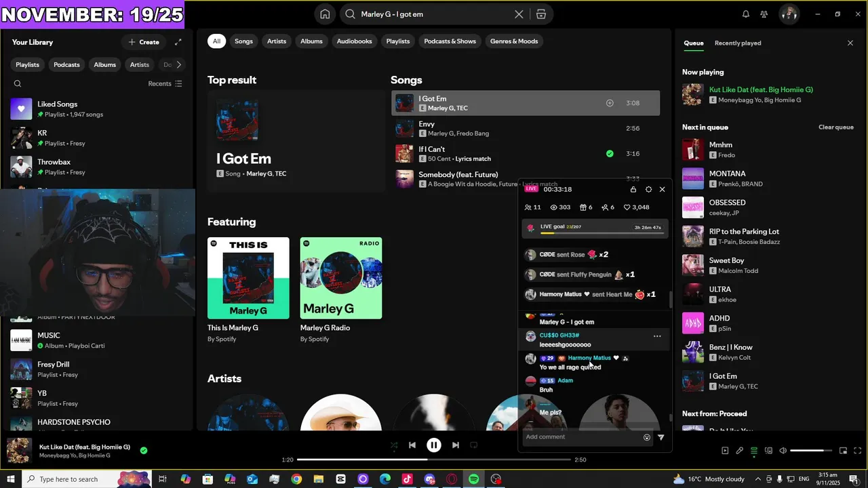The image size is (868, 488).
Task: Open settings gear in the LIVE overlay
Action: (x=648, y=190)
